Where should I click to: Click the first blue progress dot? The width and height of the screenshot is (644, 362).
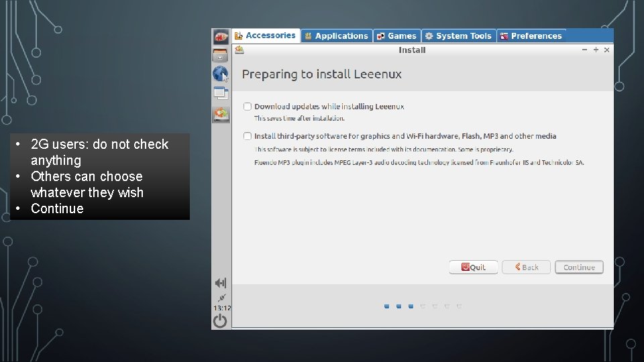pyautogui.click(x=386, y=306)
